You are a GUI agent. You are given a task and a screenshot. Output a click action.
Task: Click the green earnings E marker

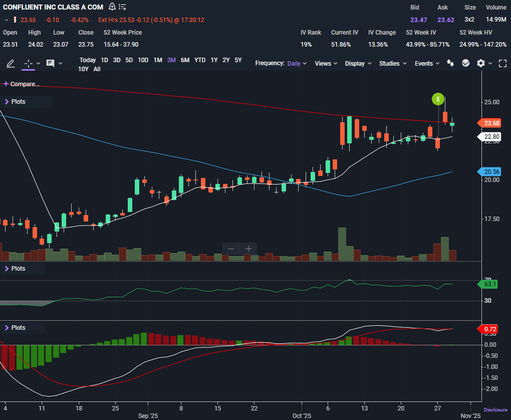(x=438, y=99)
